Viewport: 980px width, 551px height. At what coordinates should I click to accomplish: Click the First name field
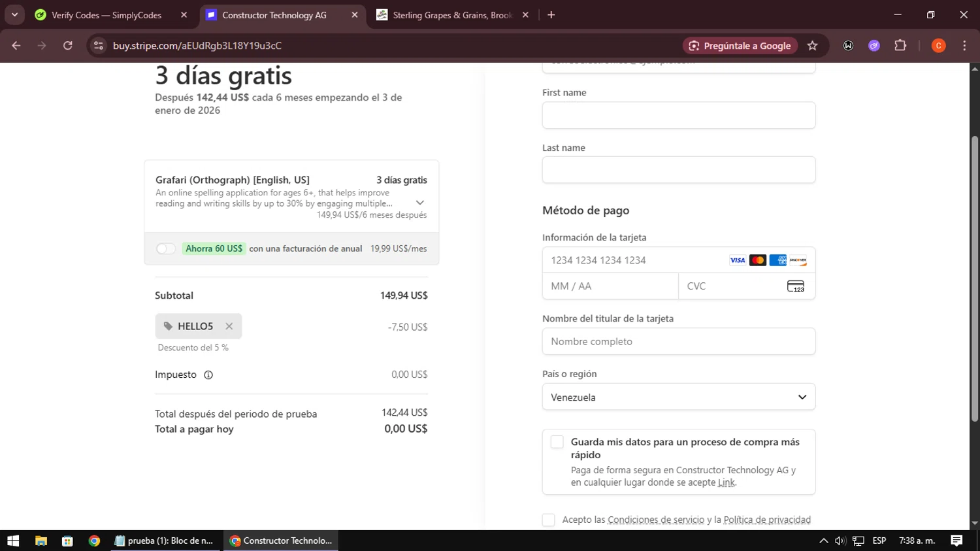pos(679,115)
